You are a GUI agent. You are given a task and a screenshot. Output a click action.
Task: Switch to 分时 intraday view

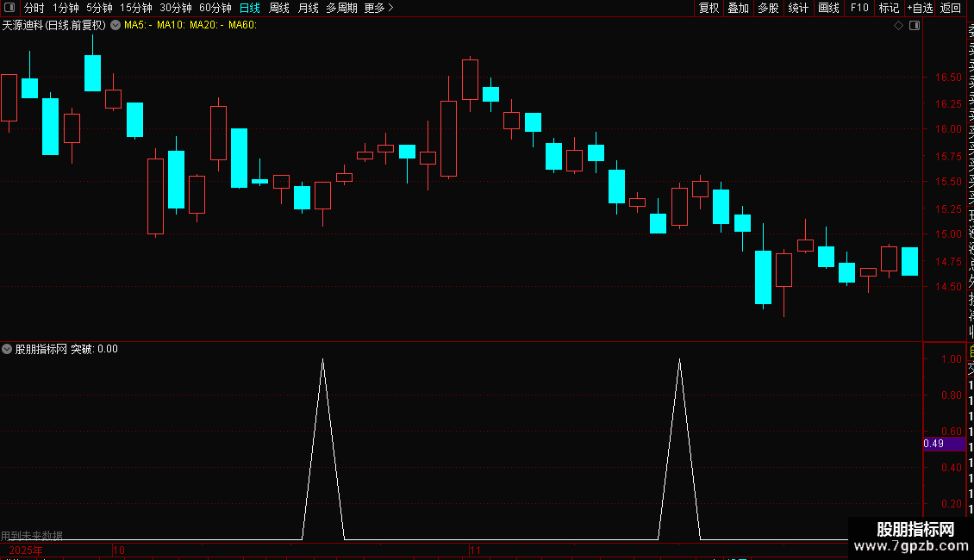coord(34,8)
